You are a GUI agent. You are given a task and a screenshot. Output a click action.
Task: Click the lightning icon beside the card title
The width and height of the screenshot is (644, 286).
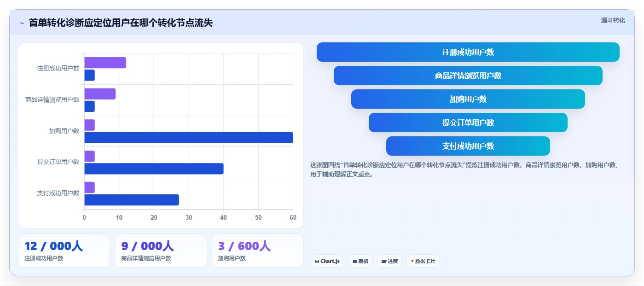coord(22,23)
